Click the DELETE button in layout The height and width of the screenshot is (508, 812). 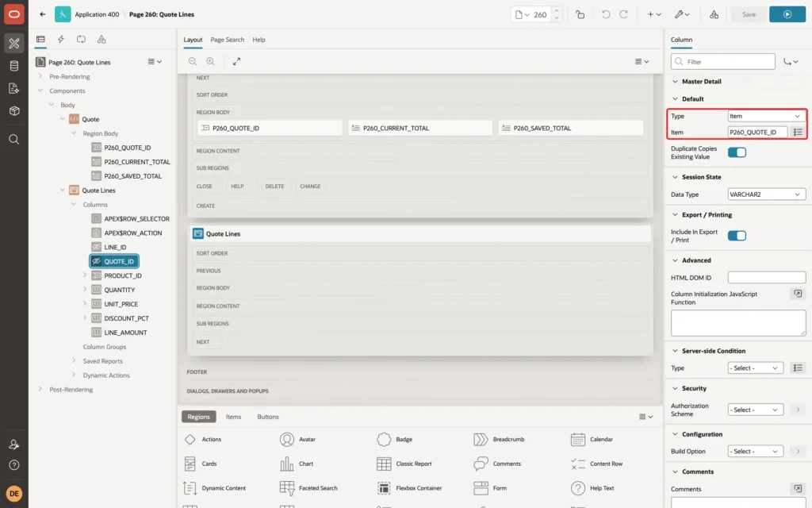point(274,186)
